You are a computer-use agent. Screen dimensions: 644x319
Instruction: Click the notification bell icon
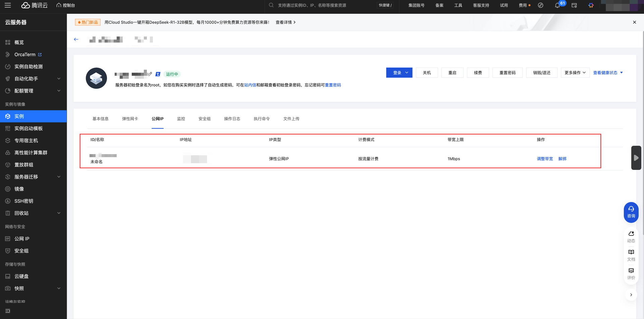557,5
